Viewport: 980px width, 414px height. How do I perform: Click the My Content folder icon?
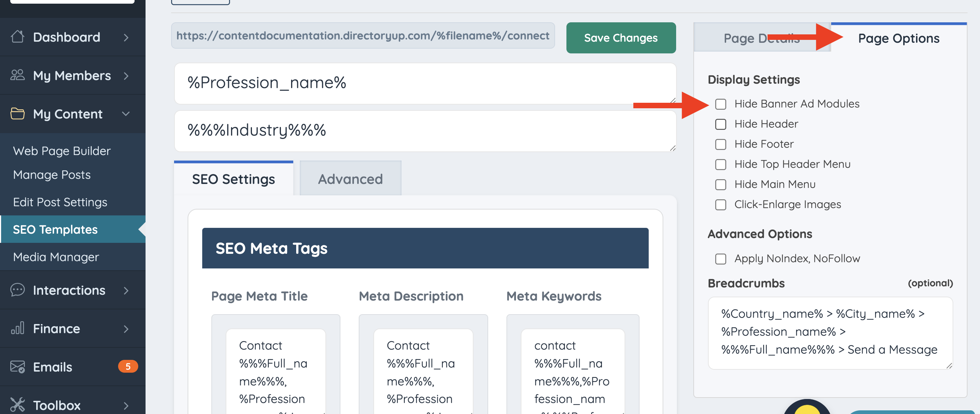click(18, 114)
